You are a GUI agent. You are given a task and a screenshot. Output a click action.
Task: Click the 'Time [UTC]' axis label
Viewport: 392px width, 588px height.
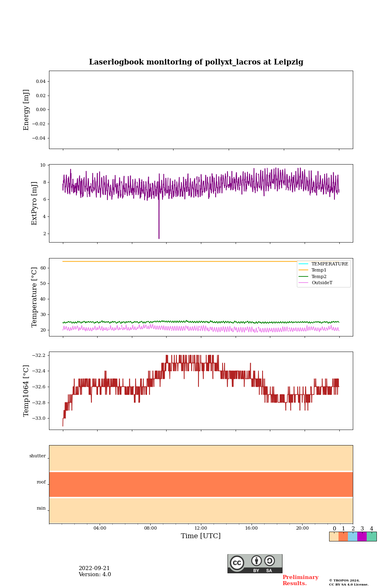[x=201, y=536]
